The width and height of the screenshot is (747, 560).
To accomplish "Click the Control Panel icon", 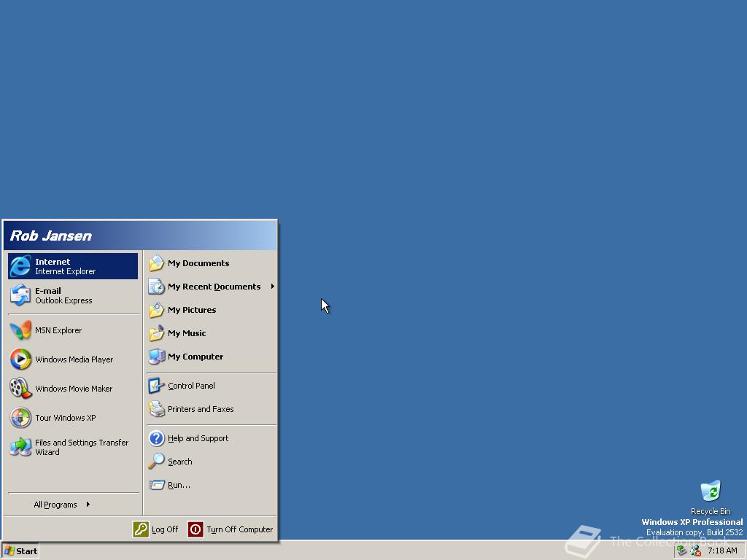I will [156, 386].
